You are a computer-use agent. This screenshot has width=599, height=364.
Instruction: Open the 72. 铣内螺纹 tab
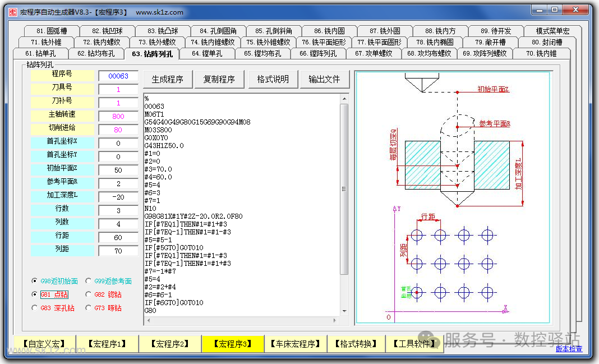pyautogui.click(x=102, y=42)
